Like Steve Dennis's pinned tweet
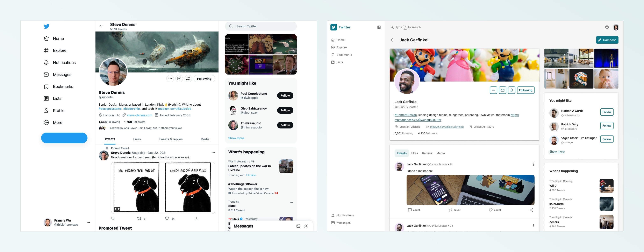This screenshot has height=252, width=644. click(x=167, y=218)
